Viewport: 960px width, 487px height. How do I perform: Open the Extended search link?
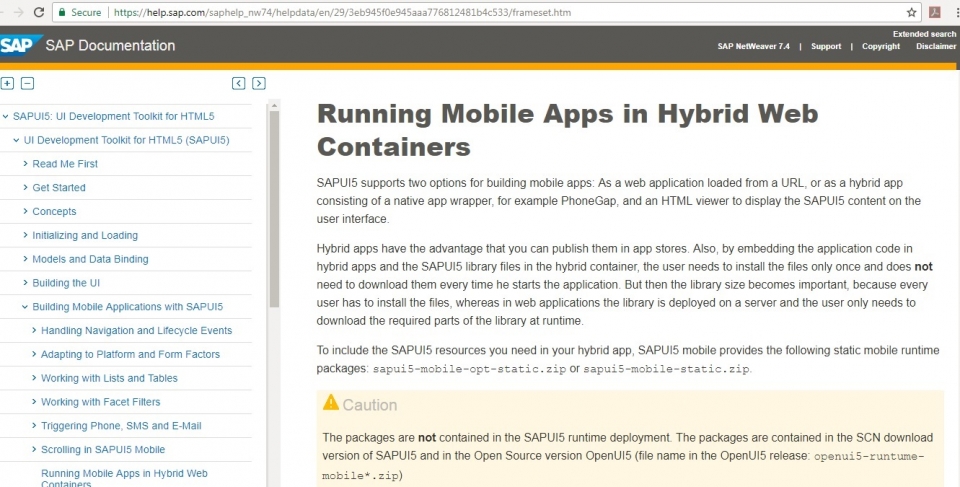[924, 34]
